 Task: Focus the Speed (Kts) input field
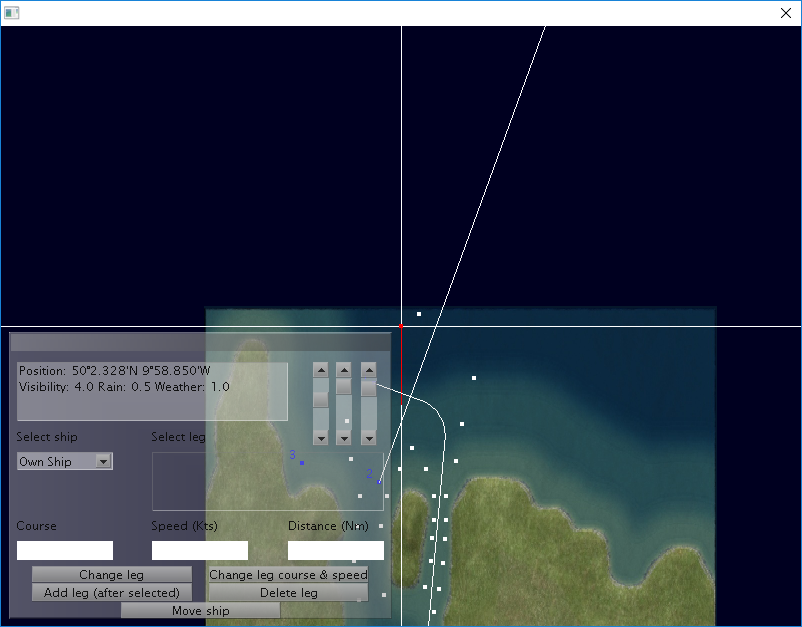(x=200, y=550)
